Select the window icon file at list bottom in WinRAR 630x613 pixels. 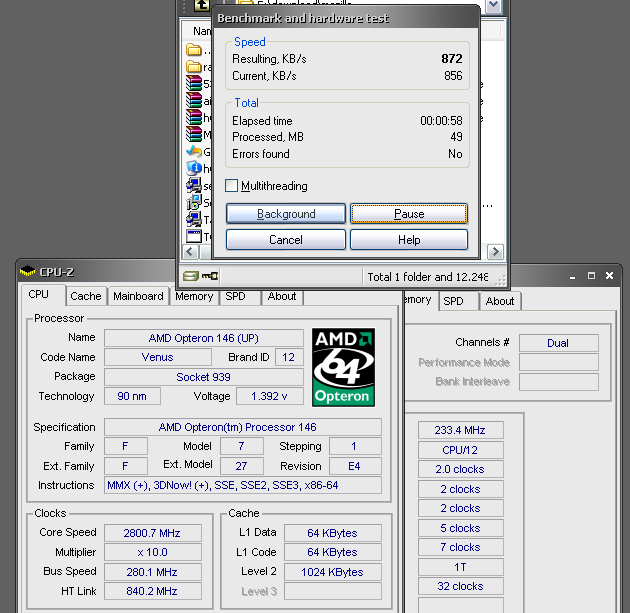pyautogui.click(x=194, y=236)
